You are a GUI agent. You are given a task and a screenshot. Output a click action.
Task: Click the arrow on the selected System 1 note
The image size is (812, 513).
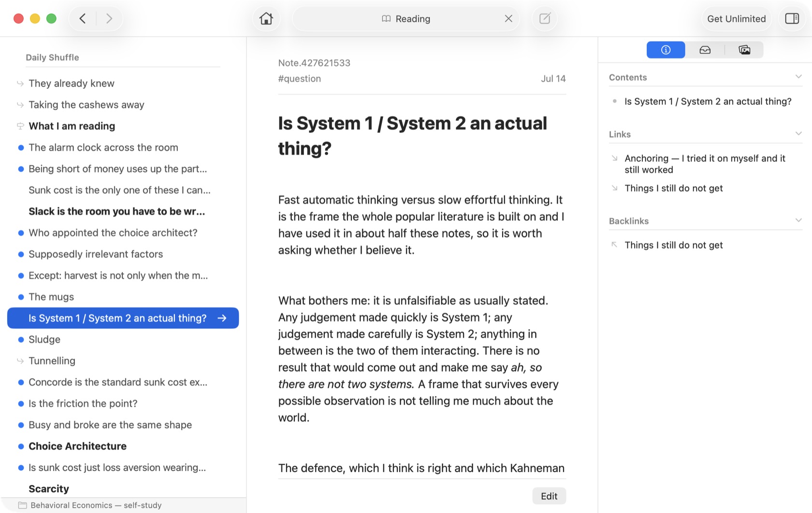point(222,318)
